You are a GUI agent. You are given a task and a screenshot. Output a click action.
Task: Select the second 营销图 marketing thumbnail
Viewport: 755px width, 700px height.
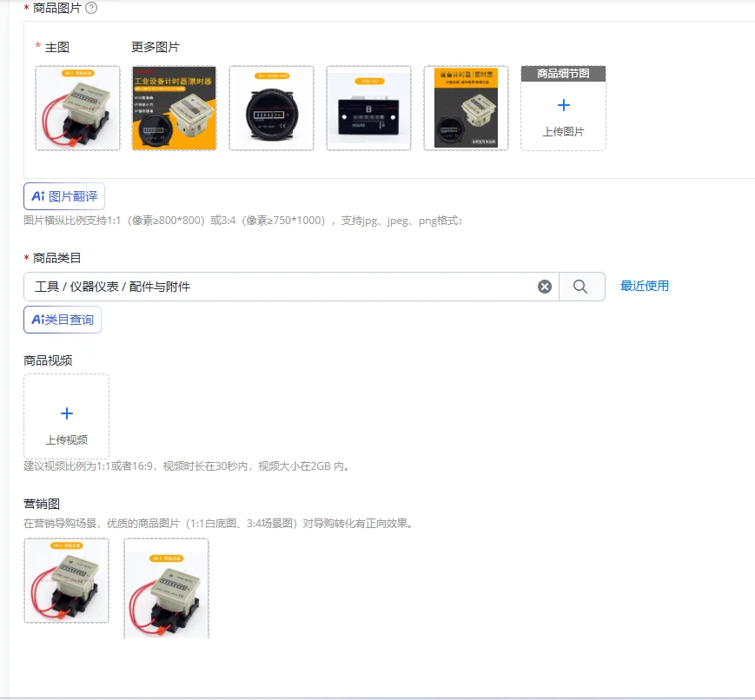click(x=166, y=588)
